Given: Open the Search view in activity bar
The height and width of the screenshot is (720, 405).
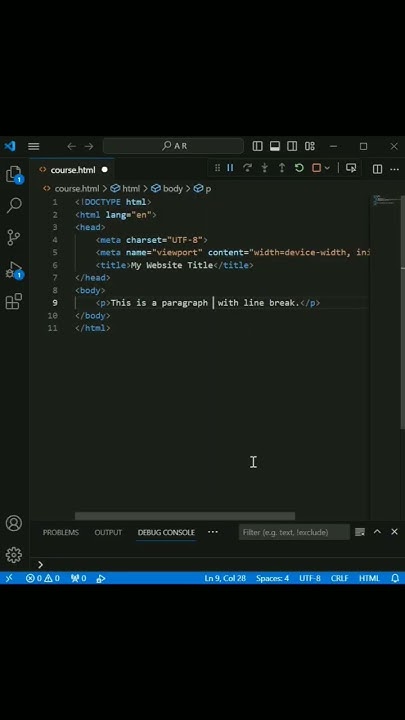Looking at the screenshot, I should coord(14,205).
